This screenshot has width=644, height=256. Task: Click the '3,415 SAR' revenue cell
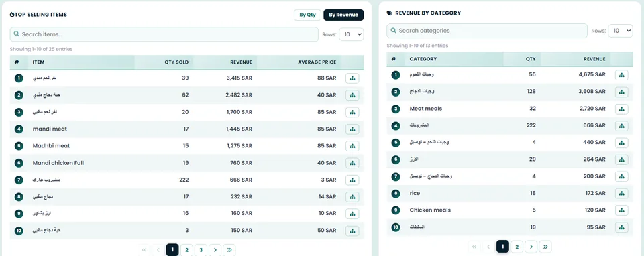pos(239,78)
